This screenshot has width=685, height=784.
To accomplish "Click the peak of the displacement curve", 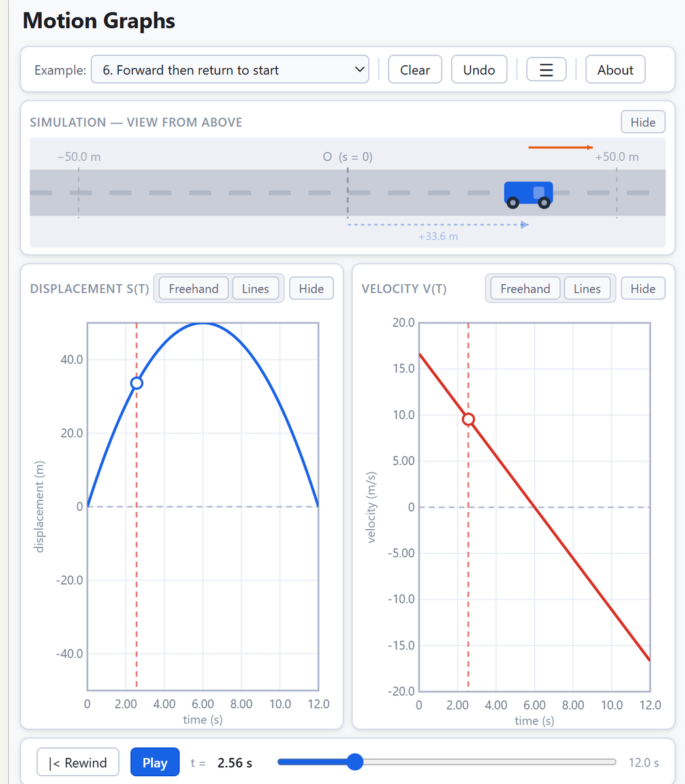I will pos(203,323).
